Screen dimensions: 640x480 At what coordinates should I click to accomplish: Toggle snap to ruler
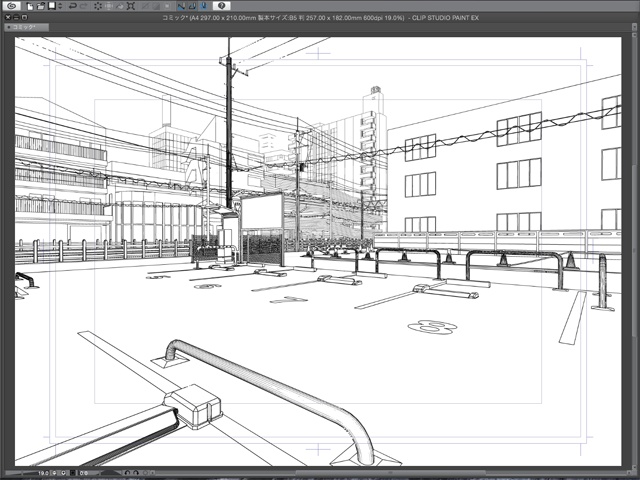pyautogui.click(x=181, y=6)
